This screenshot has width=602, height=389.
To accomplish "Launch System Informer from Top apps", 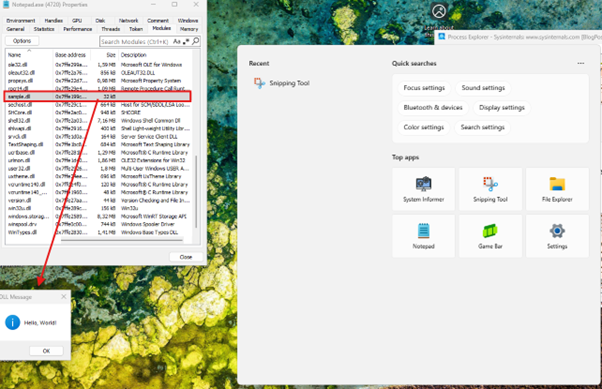I will (x=423, y=189).
